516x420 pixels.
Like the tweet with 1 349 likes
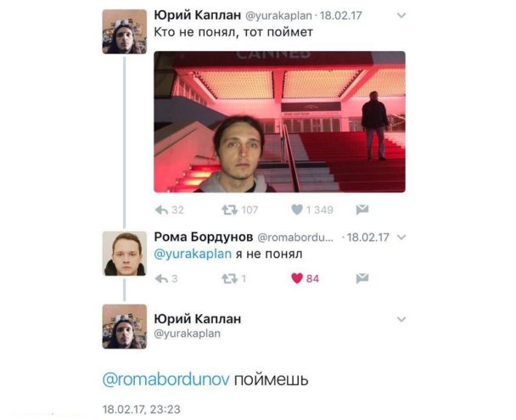(x=297, y=210)
